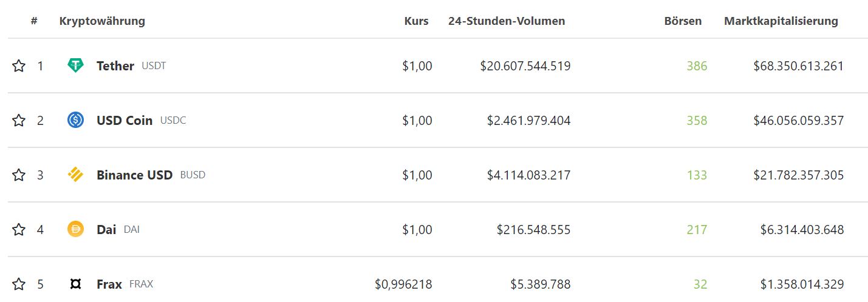Sort by 24-Stunden-Volumen column header
This screenshot has width=868, height=302.
pos(507,21)
